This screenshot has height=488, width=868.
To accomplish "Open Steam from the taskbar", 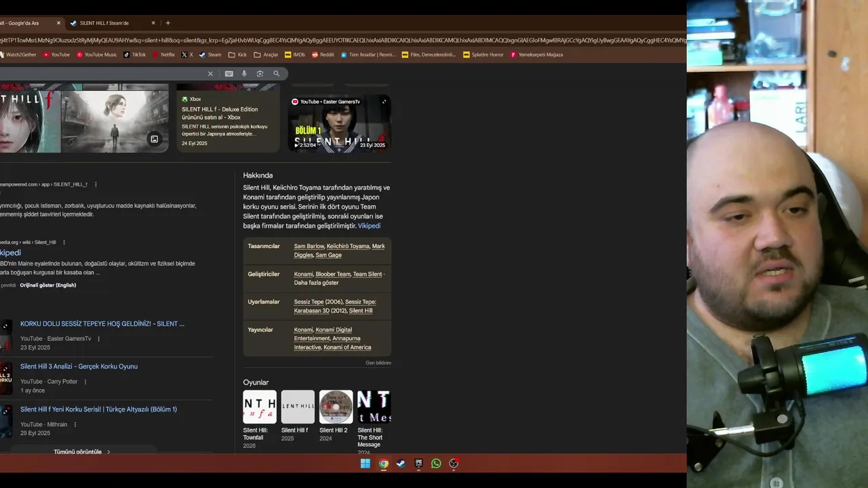I will coord(401,464).
